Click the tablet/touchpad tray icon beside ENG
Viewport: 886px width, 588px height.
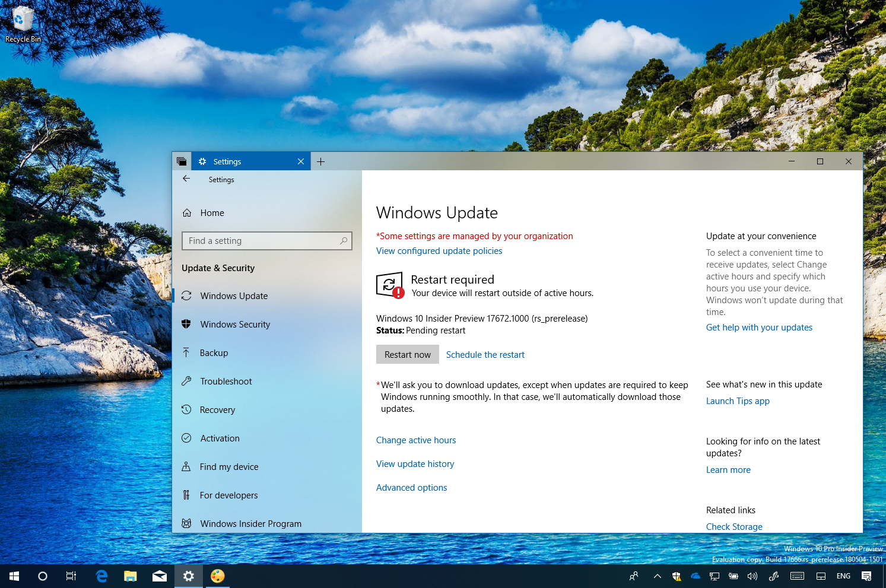821,576
